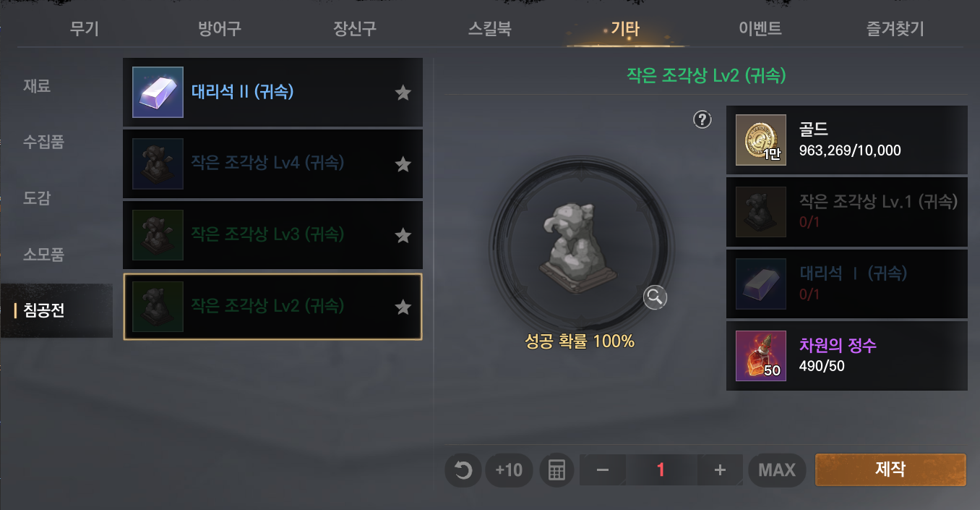Click the 골드 coin material icon
Screen dimensions: 980x510
pyautogui.click(x=761, y=140)
